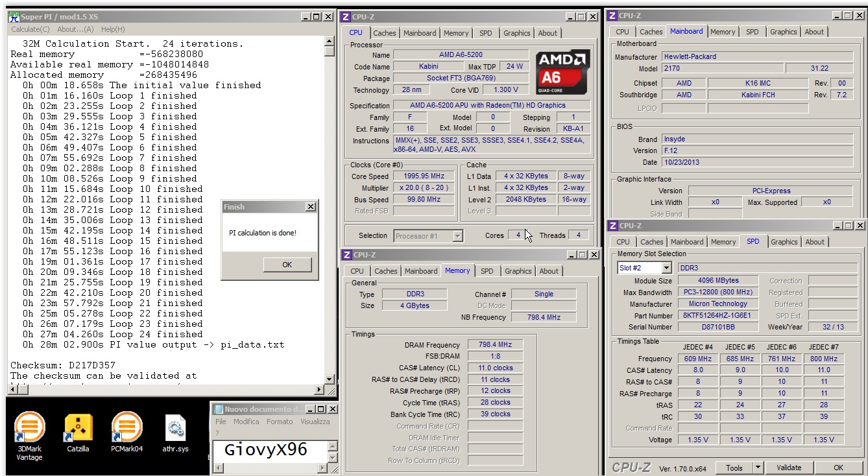Click the GiovyX96 text in Notepad
The width and height of the screenshot is (868, 476).
click(266, 449)
